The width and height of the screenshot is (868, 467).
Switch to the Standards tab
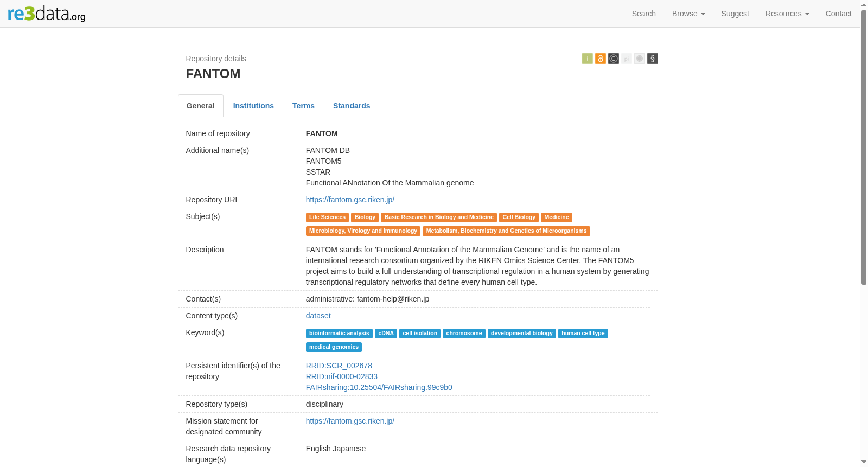[x=352, y=106]
